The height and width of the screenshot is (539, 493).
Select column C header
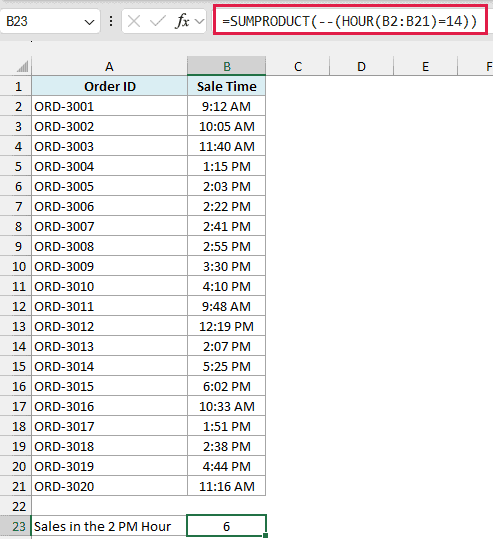coord(298,66)
